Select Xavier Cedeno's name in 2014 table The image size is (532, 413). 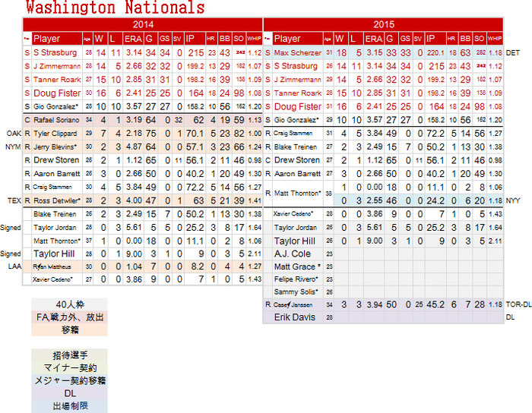52,279
